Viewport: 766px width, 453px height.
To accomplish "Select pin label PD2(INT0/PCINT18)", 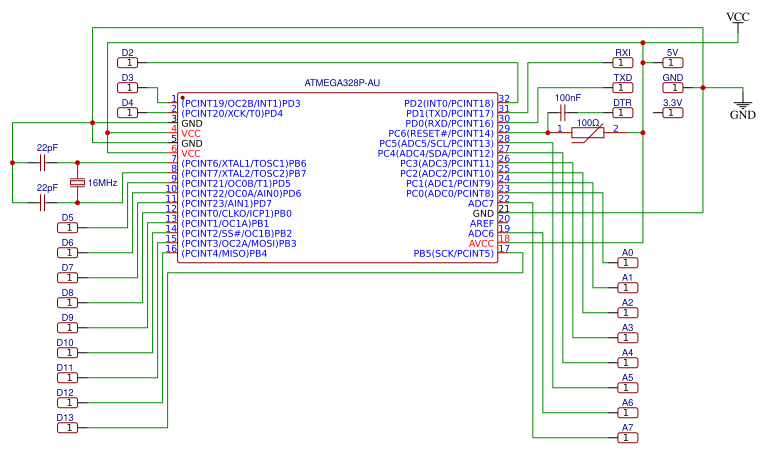I will pyautogui.click(x=449, y=104).
